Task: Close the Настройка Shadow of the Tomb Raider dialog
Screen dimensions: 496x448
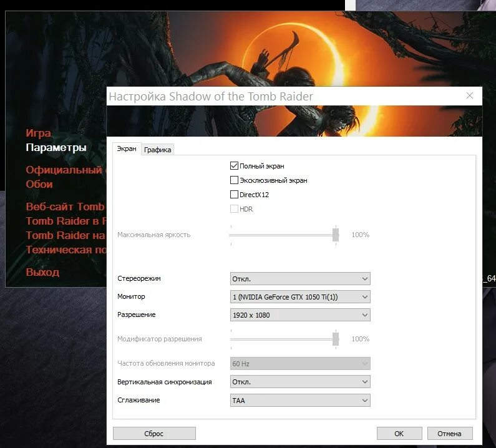Action: pos(470,95)
